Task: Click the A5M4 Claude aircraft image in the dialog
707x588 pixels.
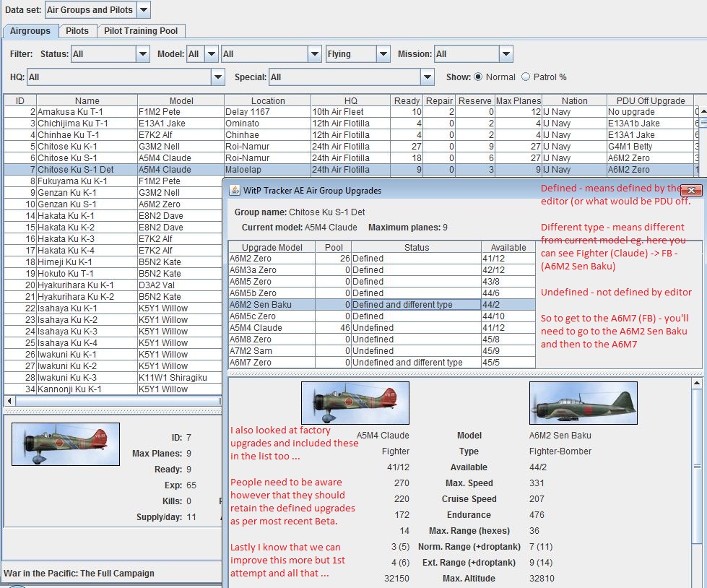Action: [355, 403]
